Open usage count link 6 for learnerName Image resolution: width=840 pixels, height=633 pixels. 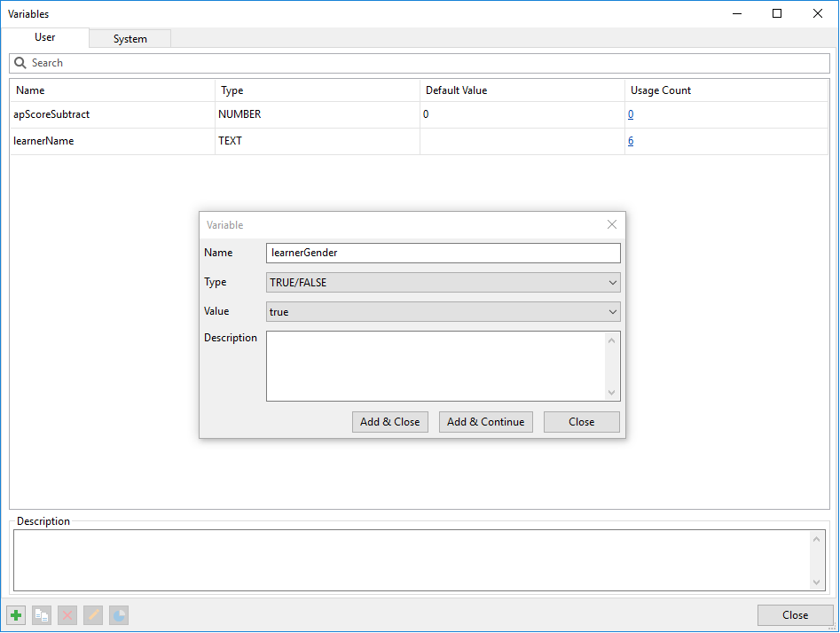tap(631, 141)
